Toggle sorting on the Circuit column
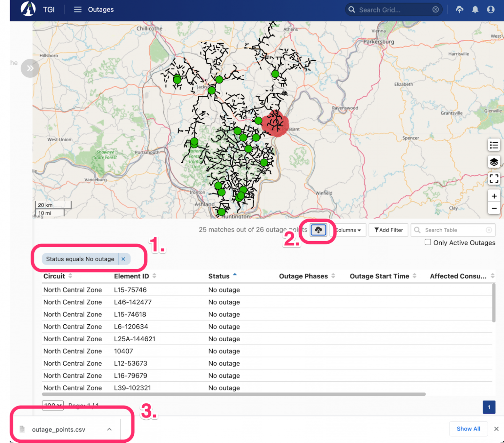The height and width of the screenshot is (443, 504). pos(70,276)
